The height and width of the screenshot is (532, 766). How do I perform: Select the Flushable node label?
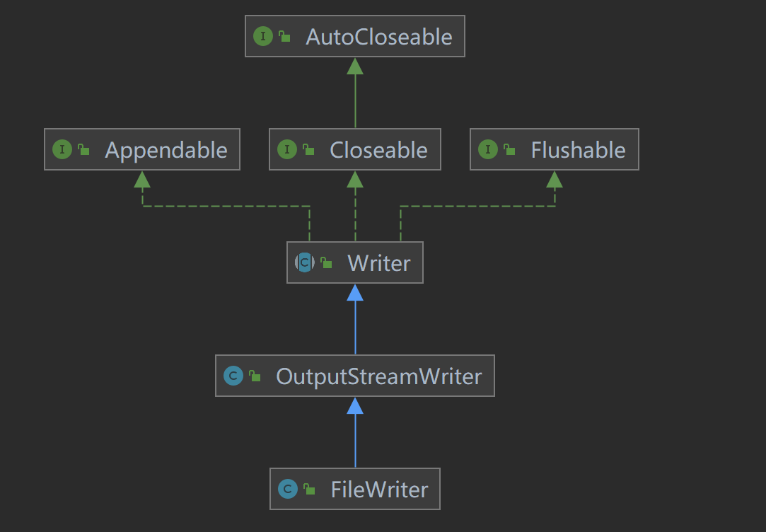click(x=578, y=150)
